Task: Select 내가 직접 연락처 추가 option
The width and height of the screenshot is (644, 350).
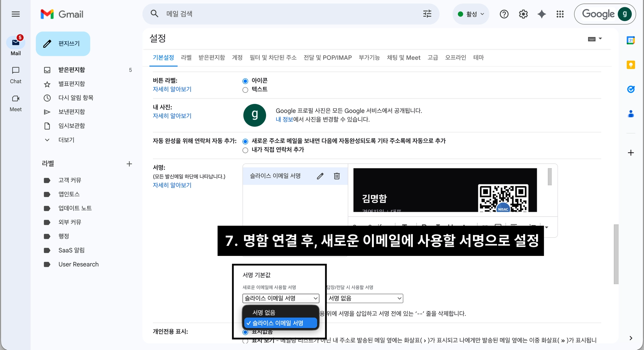Action: click(245, 150)
